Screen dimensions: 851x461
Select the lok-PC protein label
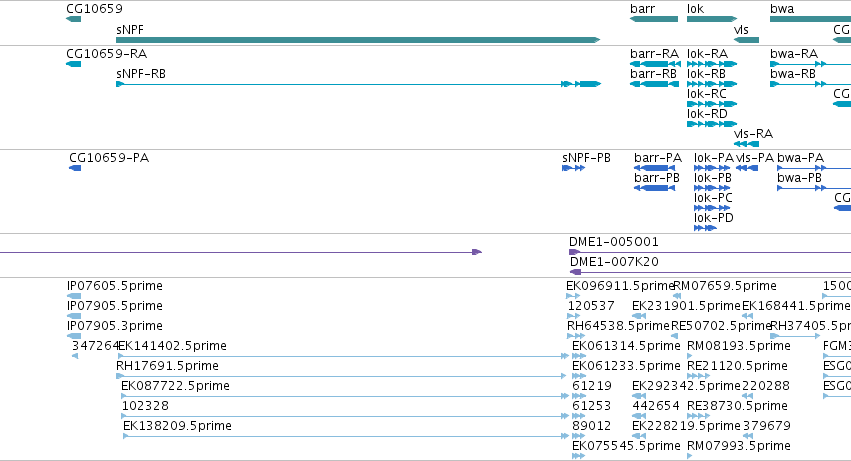click(713, 198)
